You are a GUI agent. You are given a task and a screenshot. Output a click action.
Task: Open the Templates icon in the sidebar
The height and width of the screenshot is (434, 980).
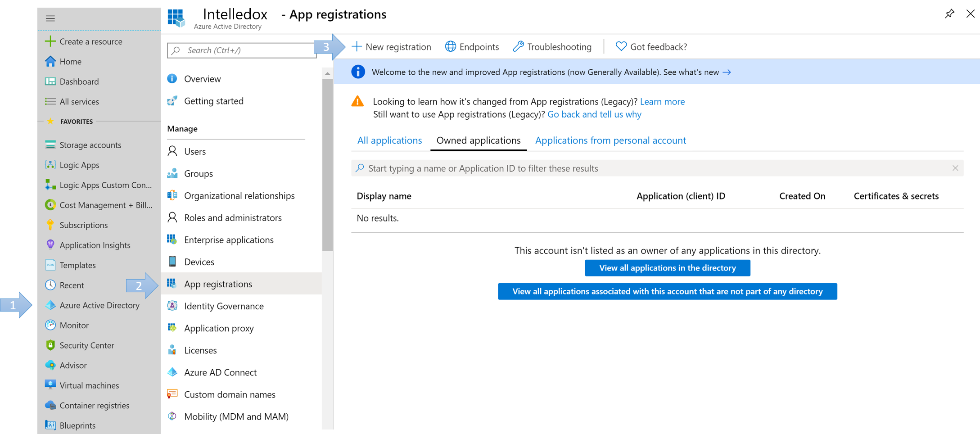pos(50,265)
